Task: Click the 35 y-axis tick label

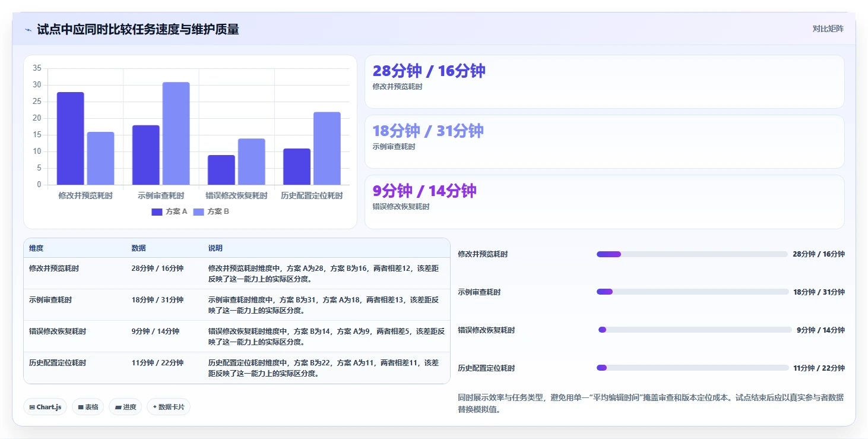Action: point(37,68)
